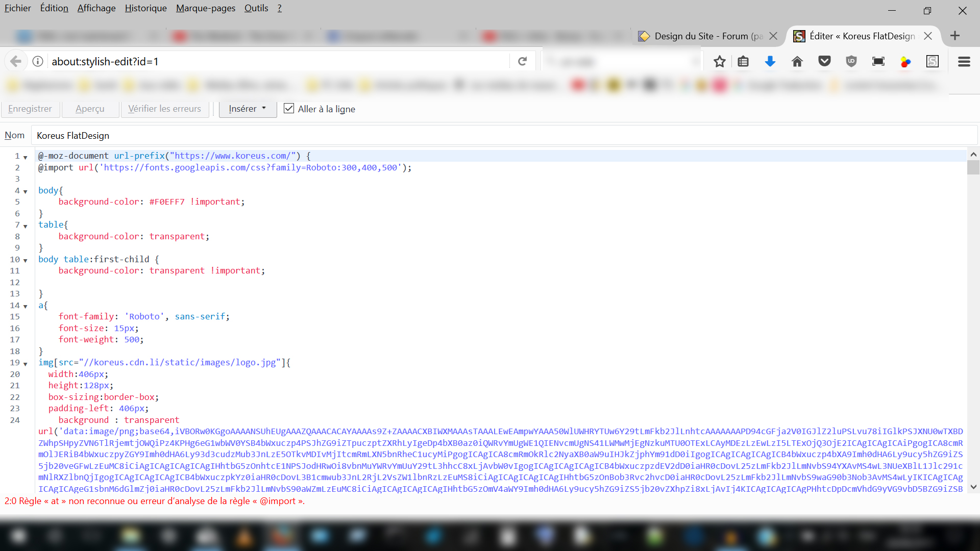The height and width of the screenshot is (551, 980).
Task: Open the Stylish S icon in the toolbar
Action: 932,62
